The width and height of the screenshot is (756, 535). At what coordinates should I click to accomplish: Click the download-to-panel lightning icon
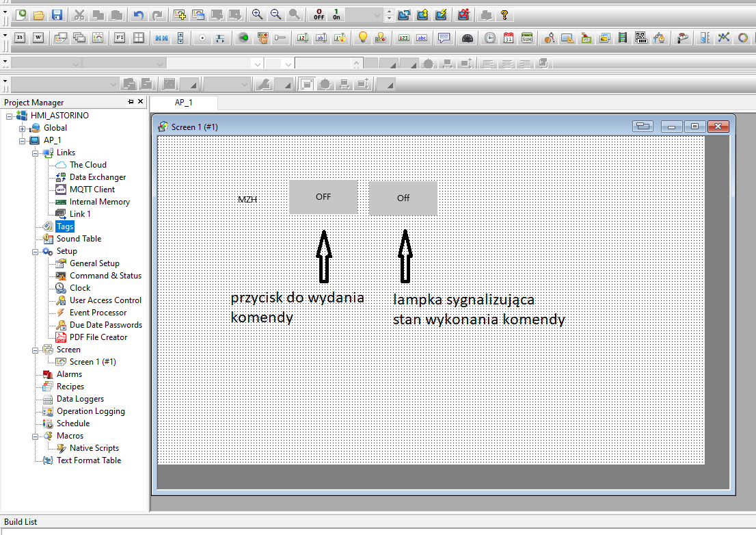[x=441, y=15]
